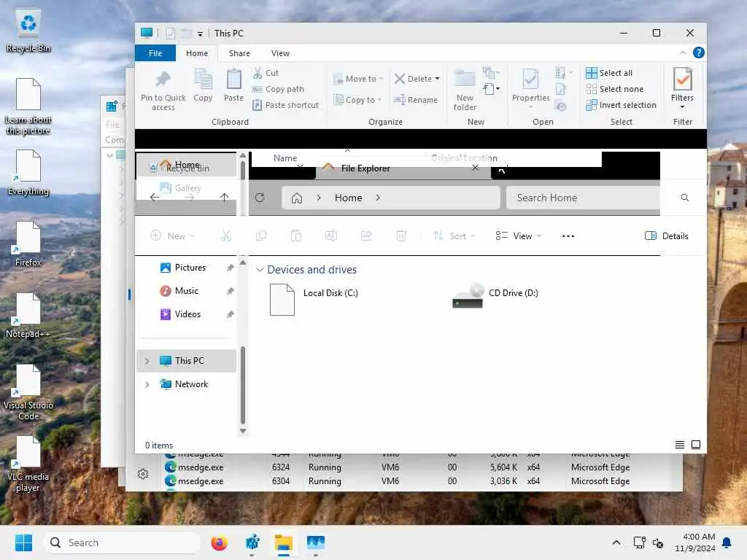This screenshot has width=747, height=560.
Task: Create a New folder from ribbon
Action: tap(465, 90)
